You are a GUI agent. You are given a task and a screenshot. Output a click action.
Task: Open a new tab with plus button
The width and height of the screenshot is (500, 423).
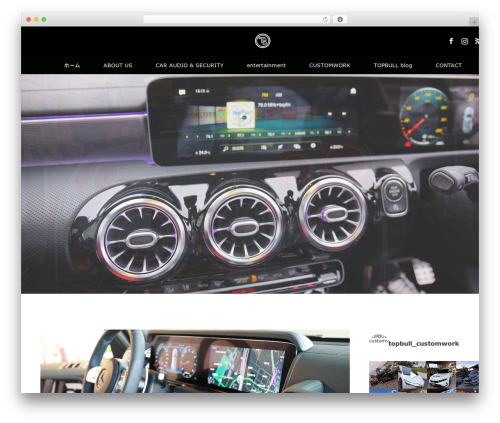[x=474, y=22]
